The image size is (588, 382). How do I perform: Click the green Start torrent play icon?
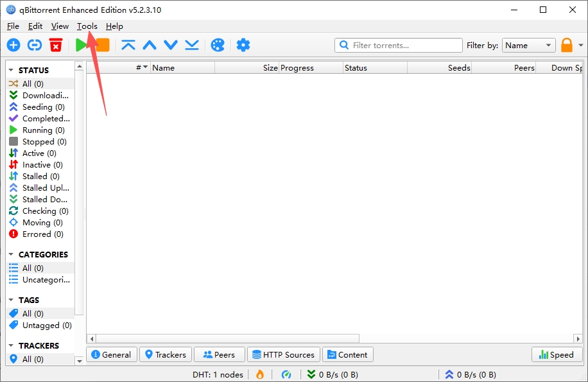(81, 46)
